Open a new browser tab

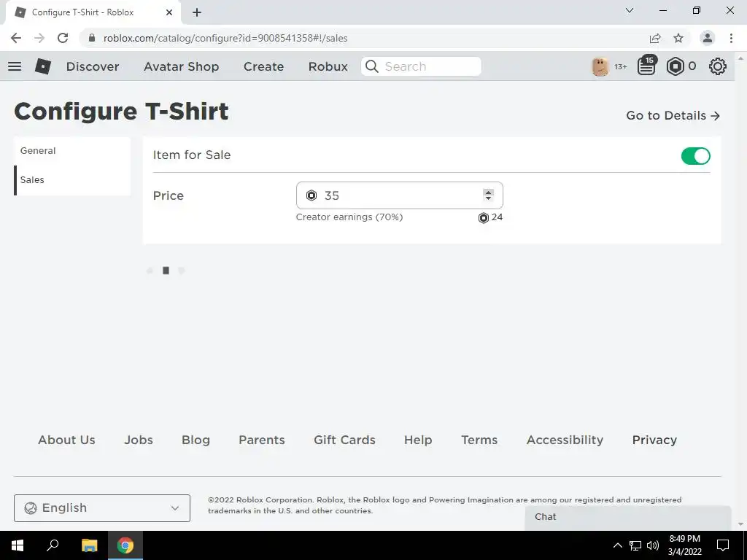(197, 12)
